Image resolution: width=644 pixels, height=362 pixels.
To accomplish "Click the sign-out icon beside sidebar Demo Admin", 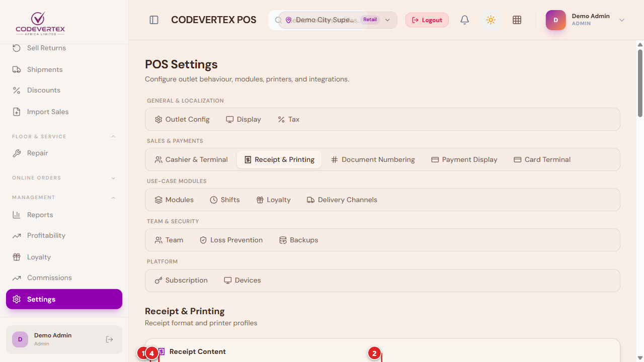I will point(110,339).
